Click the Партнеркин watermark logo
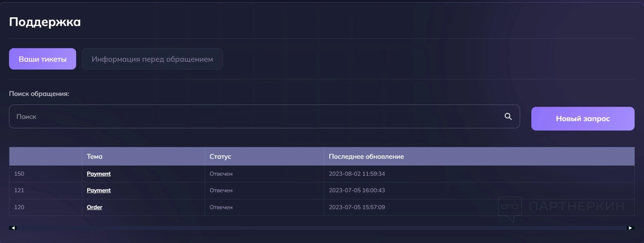Viewport: 644px width, 243px height. click(x=561, y=207)
